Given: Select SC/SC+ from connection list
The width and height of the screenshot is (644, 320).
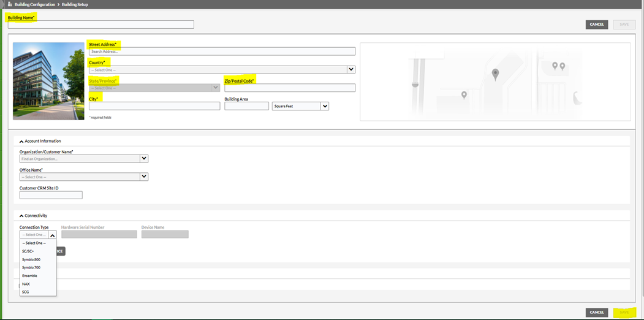Looking at the screenshot, I should tap(28, 251).
